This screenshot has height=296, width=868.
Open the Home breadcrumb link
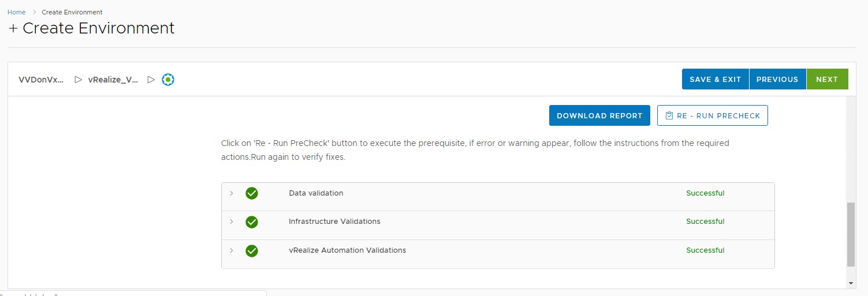click(x=16, y=12)
